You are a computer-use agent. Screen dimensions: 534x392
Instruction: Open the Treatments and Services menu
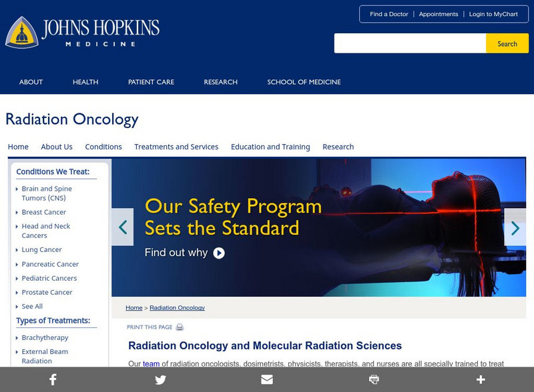click(176, 147)
